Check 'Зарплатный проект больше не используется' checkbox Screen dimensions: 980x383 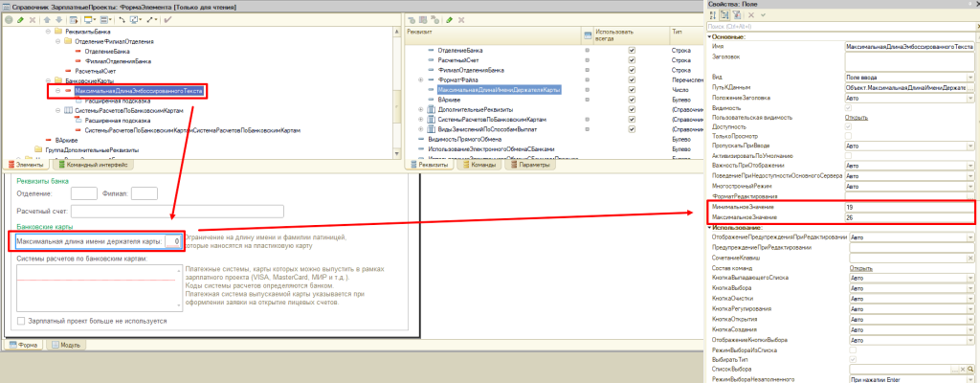22,321
